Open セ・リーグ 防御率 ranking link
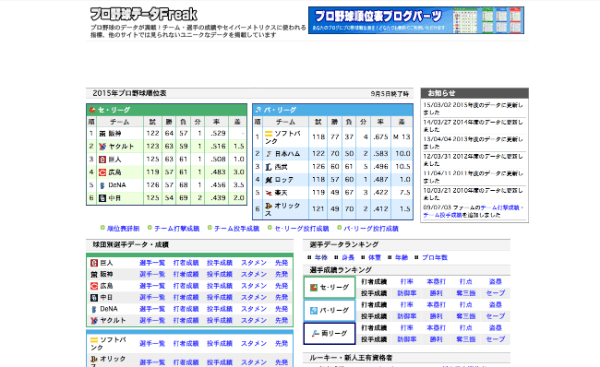This screenshot has width=600, height=367. coord(407,293)
